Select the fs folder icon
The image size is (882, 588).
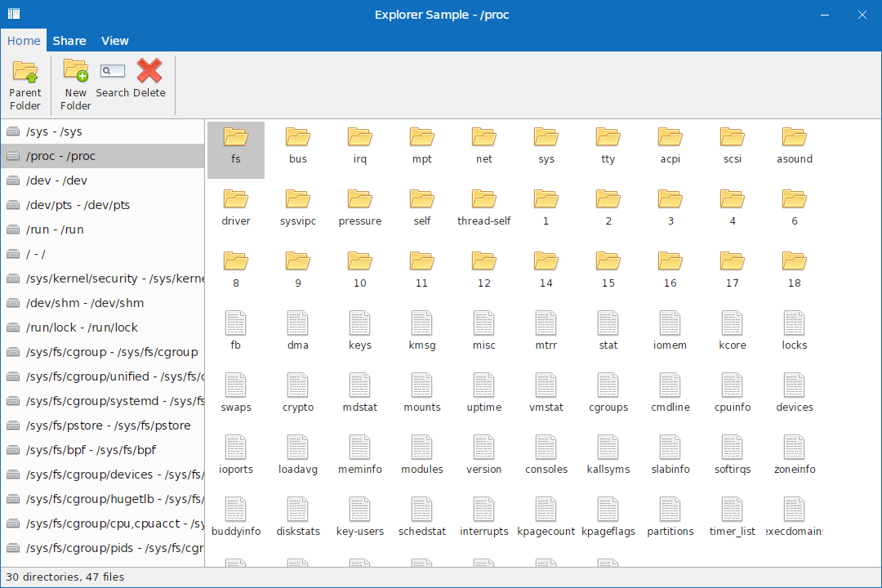236,149
